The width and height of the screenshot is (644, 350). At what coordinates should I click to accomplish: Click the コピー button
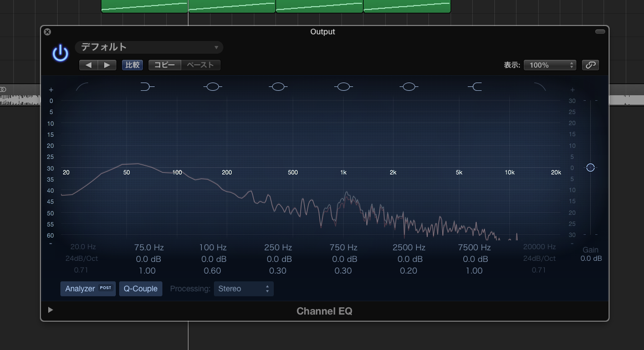[x=164, y=65]
